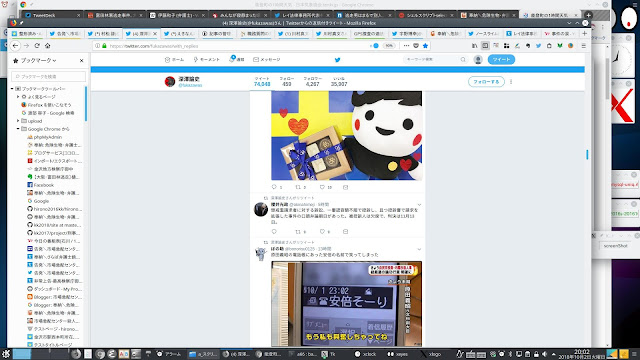
Task: Click the Twitter bird logo in the page header
Action: coord(338,60)
